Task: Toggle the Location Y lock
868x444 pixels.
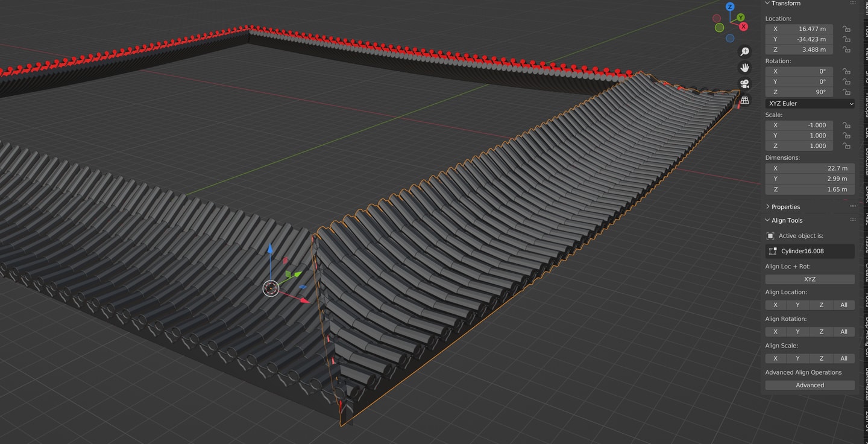Action: pos(846,39)
